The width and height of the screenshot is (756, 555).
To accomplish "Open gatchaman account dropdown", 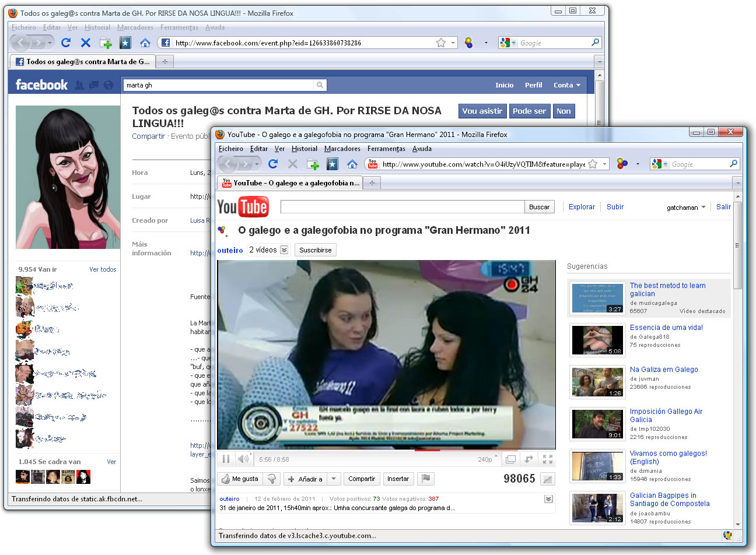I will [x=686, y=207].
